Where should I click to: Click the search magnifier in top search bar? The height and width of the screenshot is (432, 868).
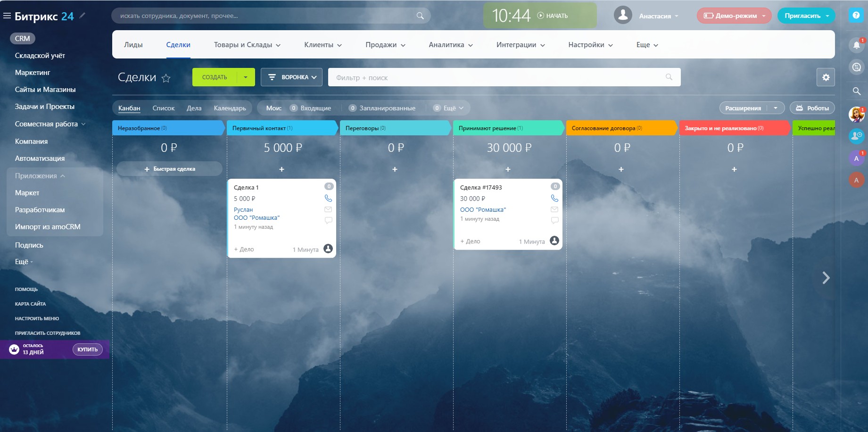pos(420,16)
